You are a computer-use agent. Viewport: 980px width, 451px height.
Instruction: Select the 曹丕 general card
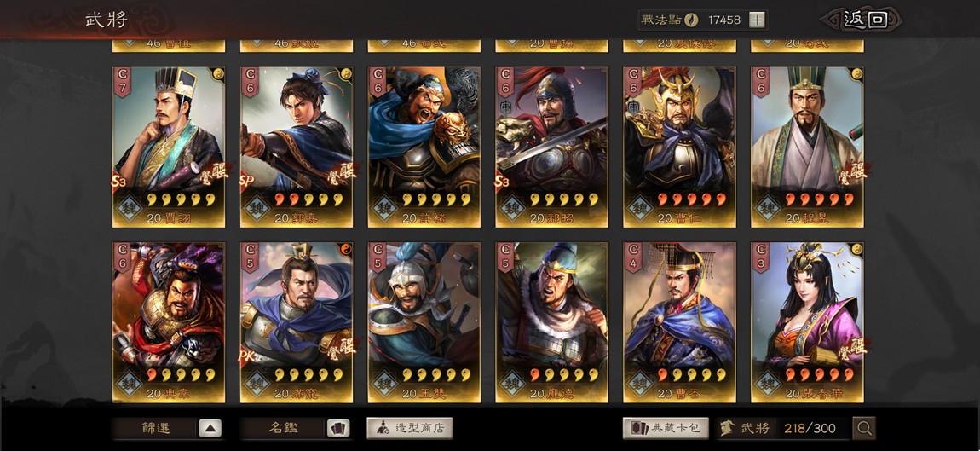(x=679, y=322)
